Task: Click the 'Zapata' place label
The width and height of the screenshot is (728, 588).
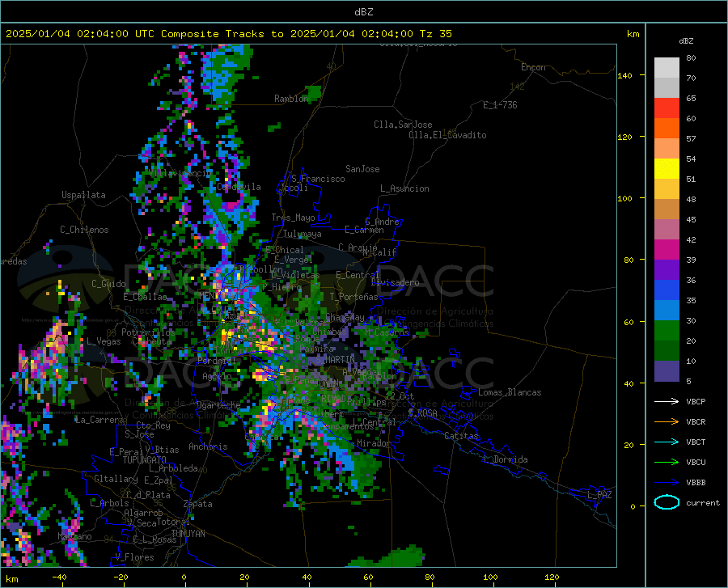Action: coord(198,504)
